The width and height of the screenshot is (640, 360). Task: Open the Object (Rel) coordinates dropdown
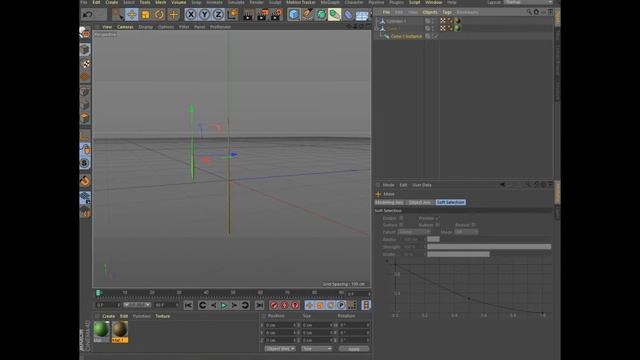tap(280, 349)
